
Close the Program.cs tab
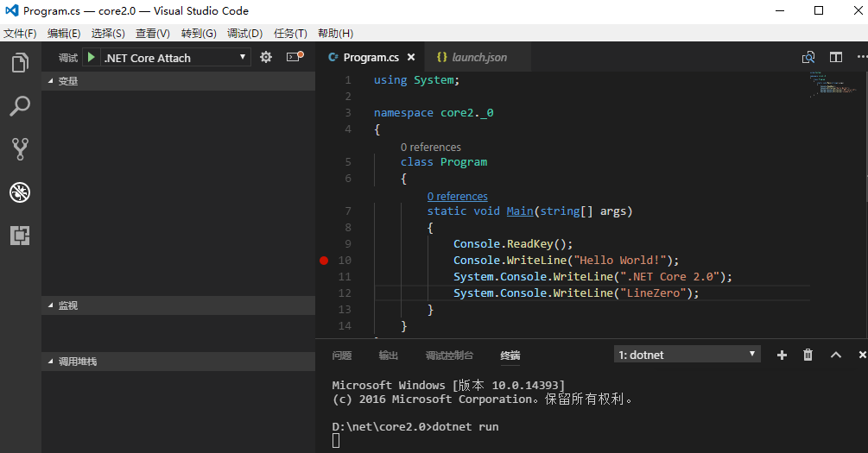pyautogui.click(x=411, y=57)
